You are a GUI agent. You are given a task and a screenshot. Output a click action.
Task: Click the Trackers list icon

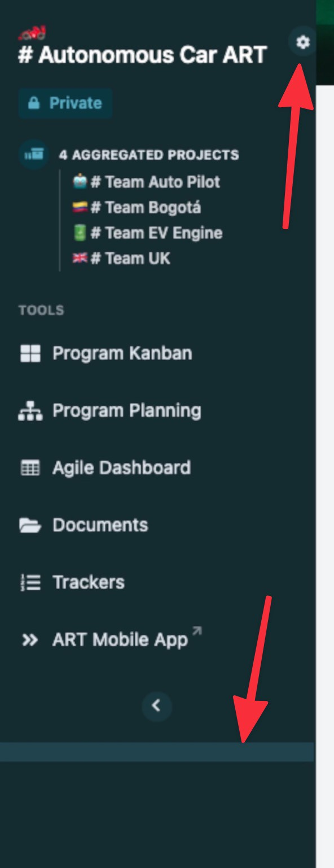(30, 582)
